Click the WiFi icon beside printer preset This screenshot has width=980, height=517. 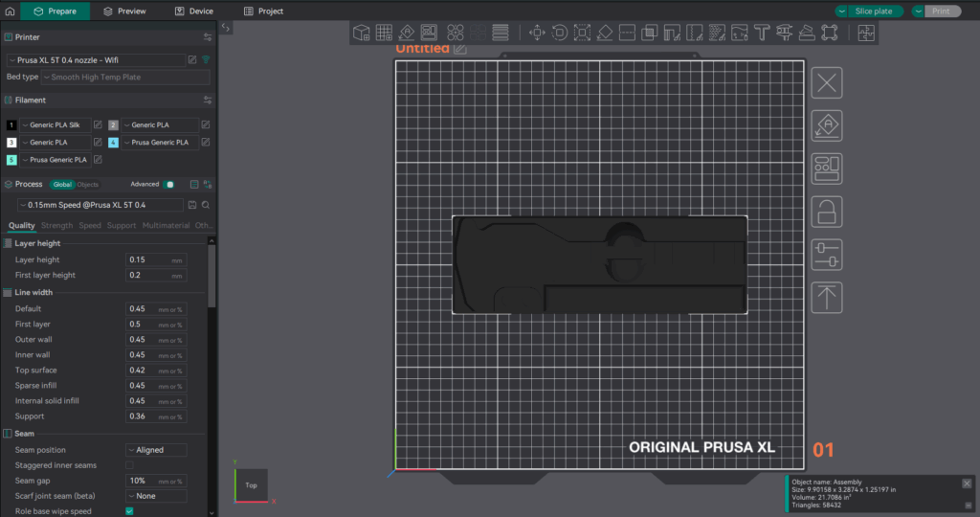pyautogui.click(x=206, y=59)
